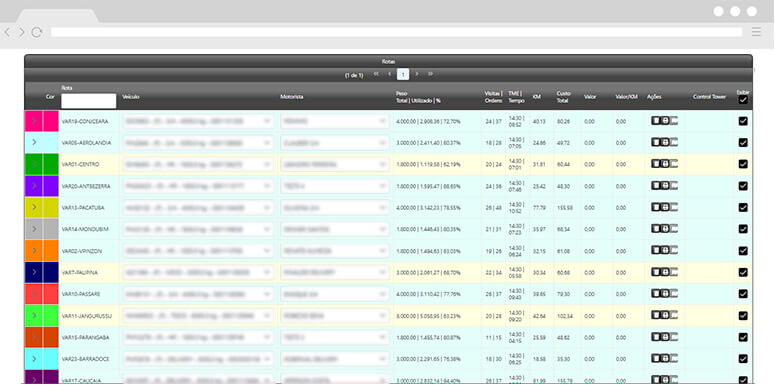Click crosshair action icon in VAR02-VPINZON row
This screenshot has height=390, width=775.
[665, 250]
